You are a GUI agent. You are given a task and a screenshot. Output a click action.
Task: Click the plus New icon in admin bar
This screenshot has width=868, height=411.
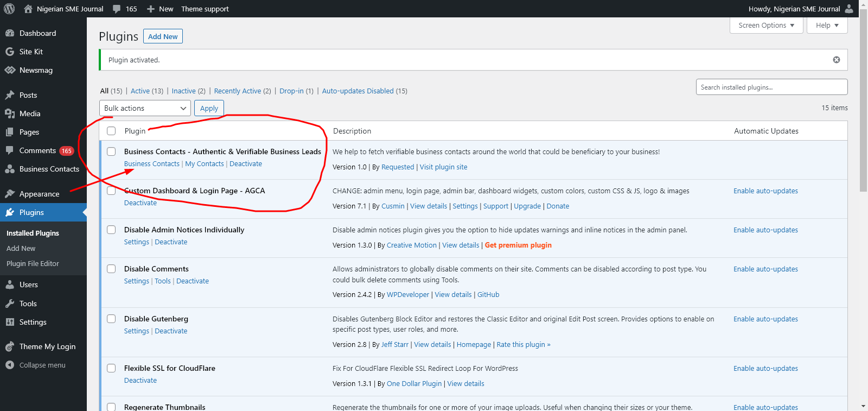click(x=151, y=9)
